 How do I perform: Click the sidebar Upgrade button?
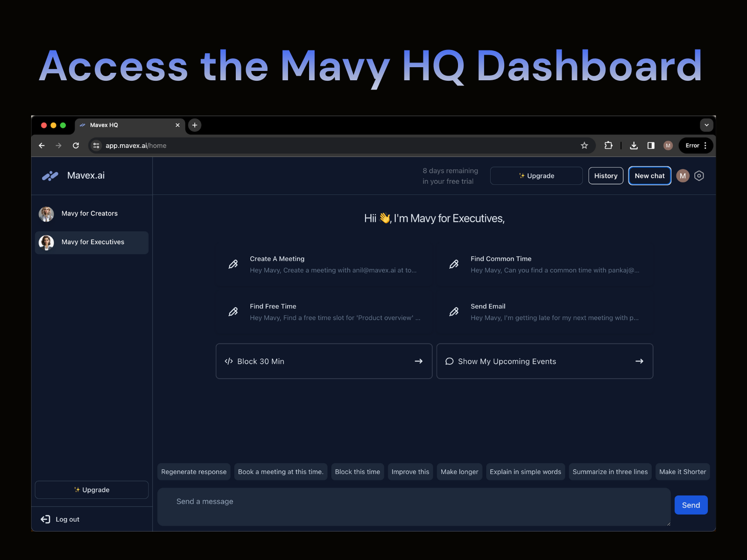(x=92, y=490)
